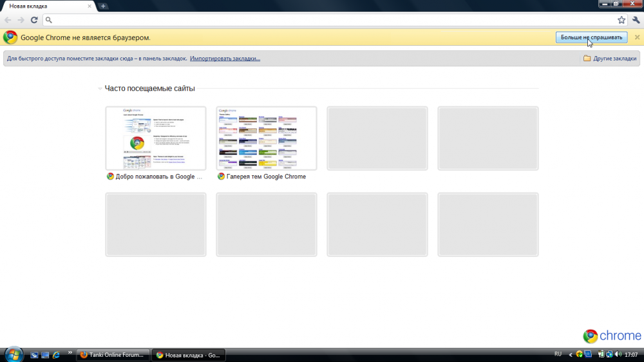
Task: Click the magnifier icon in address bar
Action: 49,20
